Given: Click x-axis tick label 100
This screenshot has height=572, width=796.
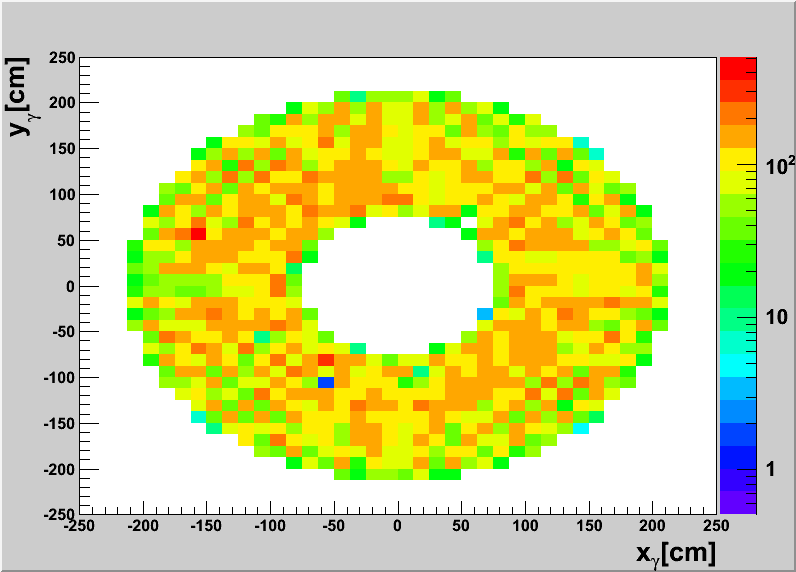Looking at the screenshot, I should [x=525, y=525].
